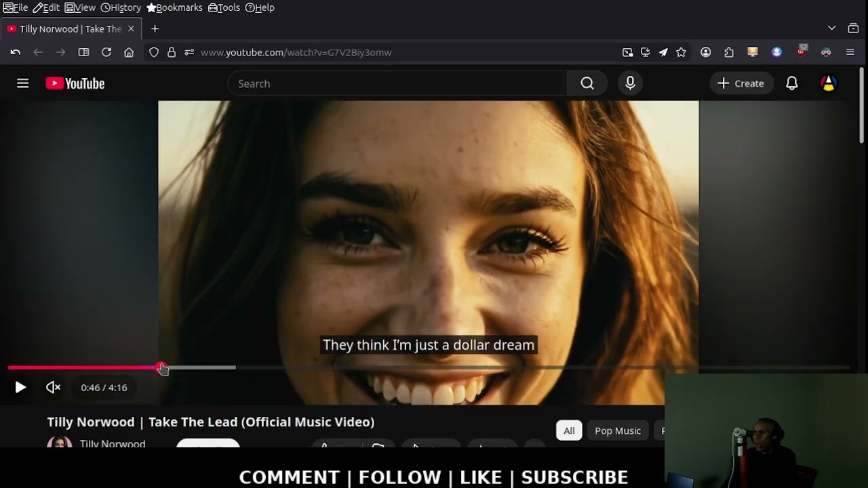Go to the browser home page

(129, 52)
